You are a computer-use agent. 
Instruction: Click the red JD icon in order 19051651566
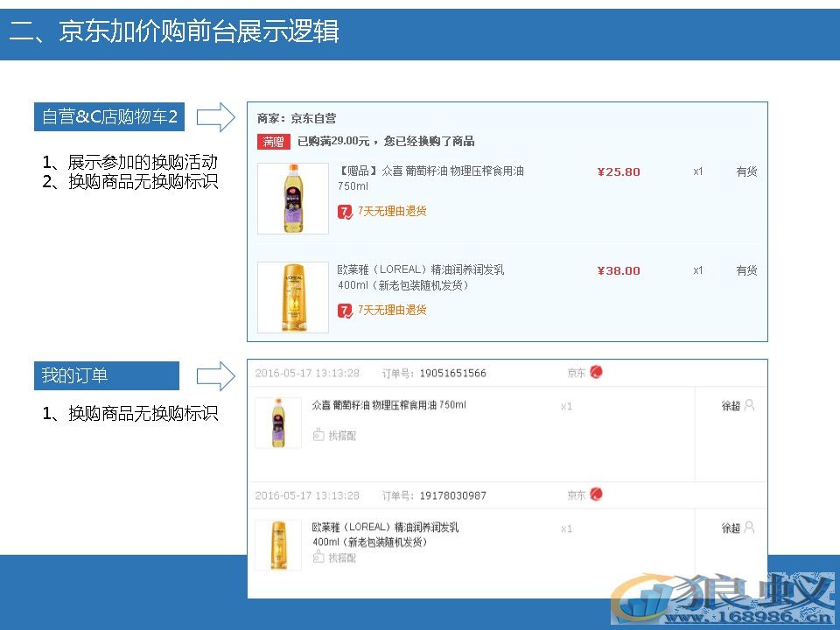(596, 372)
